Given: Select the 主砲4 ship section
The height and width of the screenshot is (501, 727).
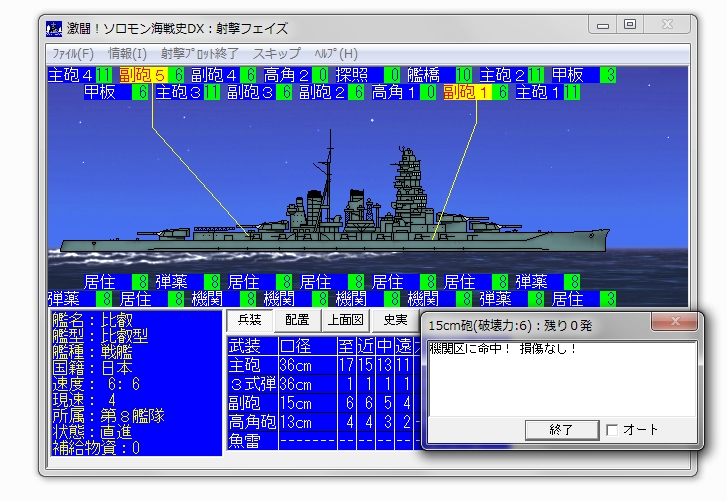Looking at the screenshot, I should pyautogui.click(x=80, y=75).
